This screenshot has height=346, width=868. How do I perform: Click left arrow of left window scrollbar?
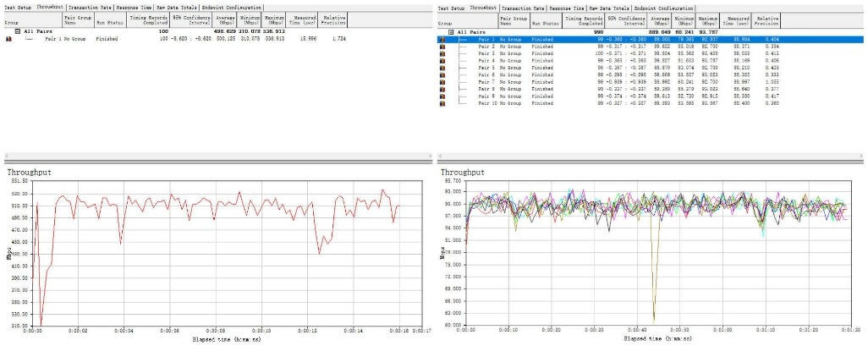[x=6, y=157]
